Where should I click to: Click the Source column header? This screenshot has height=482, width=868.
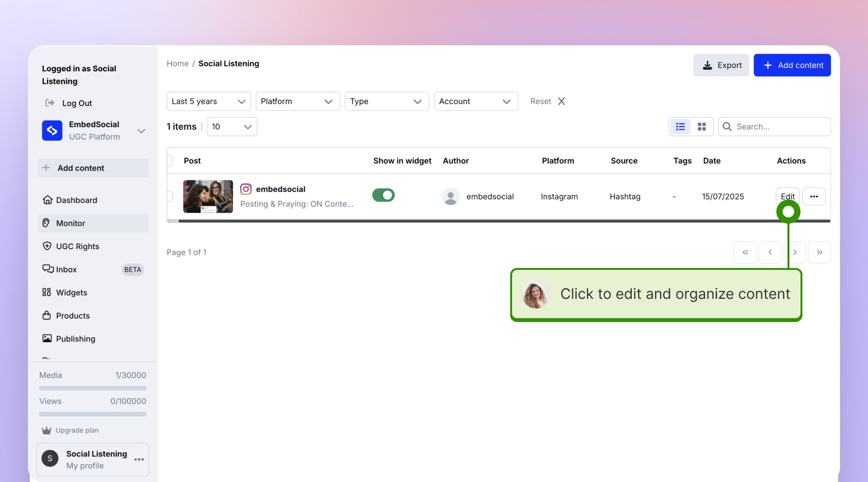click(624, 161)
